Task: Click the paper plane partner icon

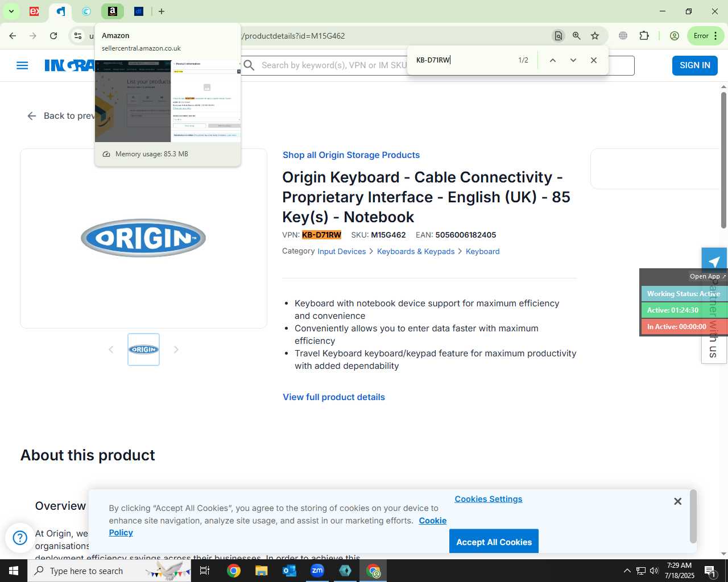Action: (x=714, y=261)
